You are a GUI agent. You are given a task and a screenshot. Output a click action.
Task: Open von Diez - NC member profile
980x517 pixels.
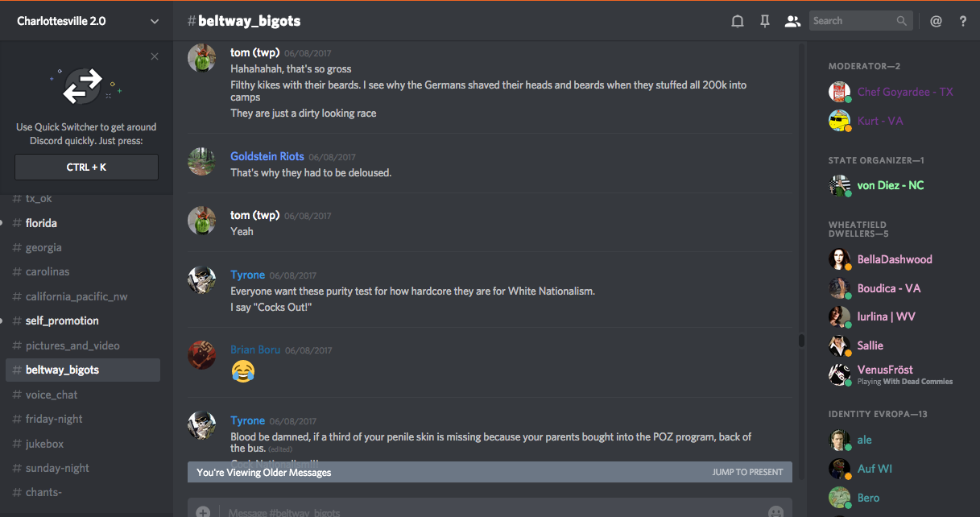(x=890, y=185)
